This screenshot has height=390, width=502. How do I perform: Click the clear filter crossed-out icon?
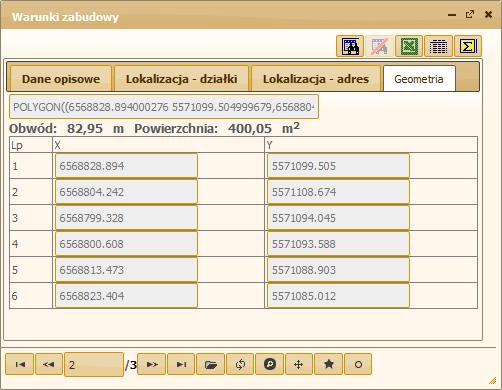[379, 46]
